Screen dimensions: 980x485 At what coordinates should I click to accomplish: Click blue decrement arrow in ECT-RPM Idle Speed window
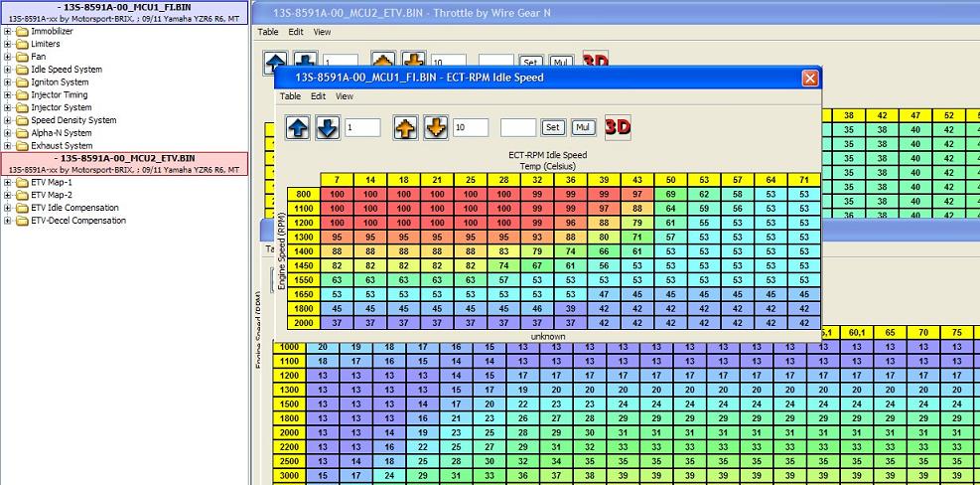328,127
